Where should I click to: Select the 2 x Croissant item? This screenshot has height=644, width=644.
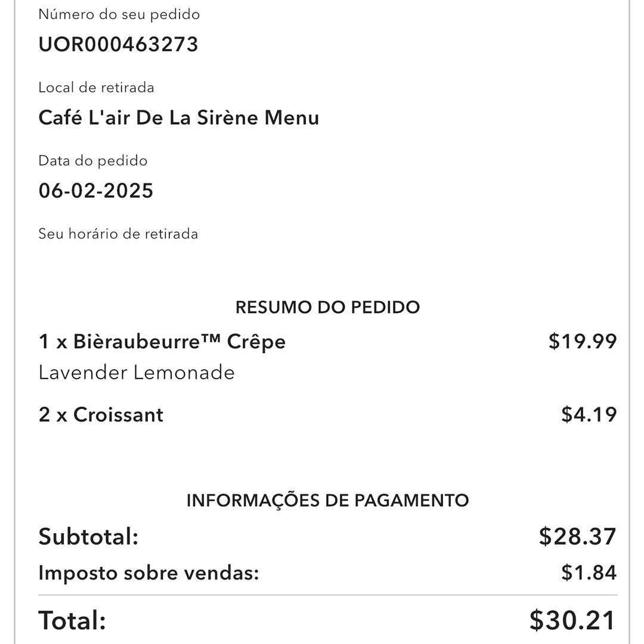point(101,415)
